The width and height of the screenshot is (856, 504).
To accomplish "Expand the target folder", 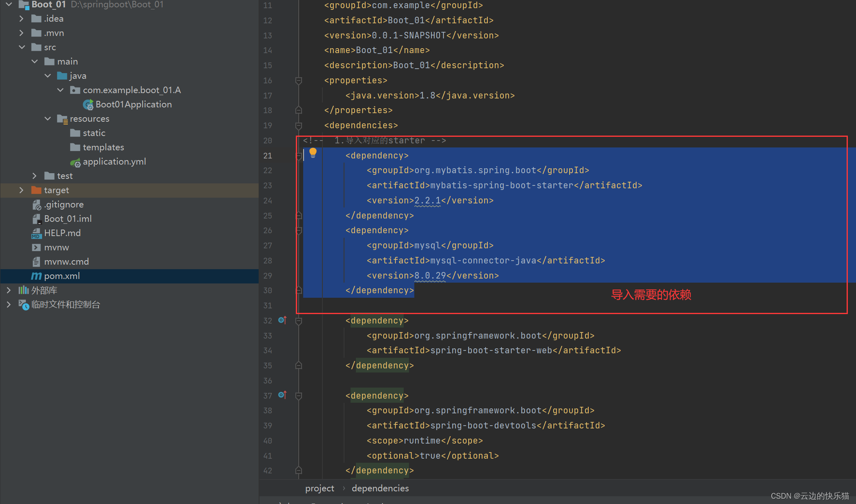I will [22, 190].
